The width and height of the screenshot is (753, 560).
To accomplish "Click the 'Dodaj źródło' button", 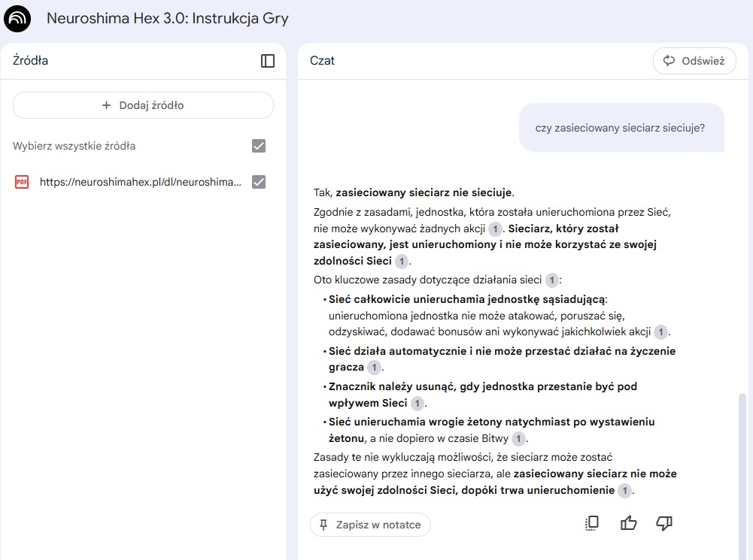I will point(143,105).
